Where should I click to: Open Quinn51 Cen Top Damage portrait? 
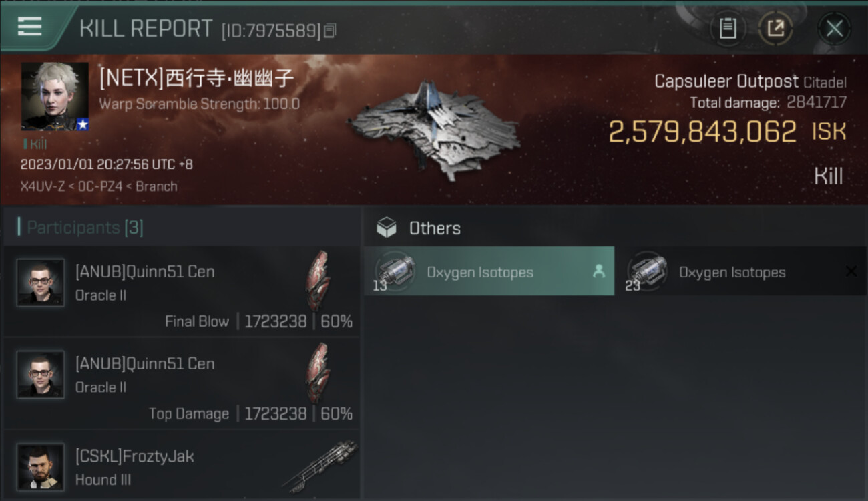pos(40,374)
